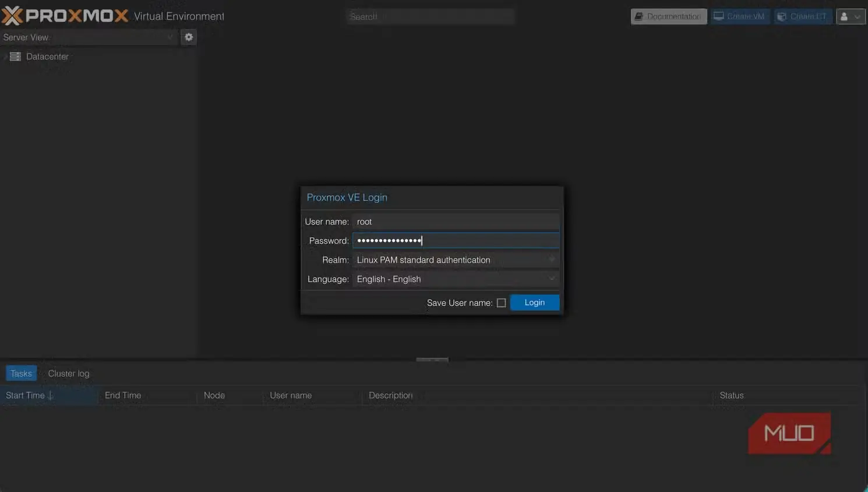868x492 pixels.
Task: Click the Proxmox logo
Action: 65,16
